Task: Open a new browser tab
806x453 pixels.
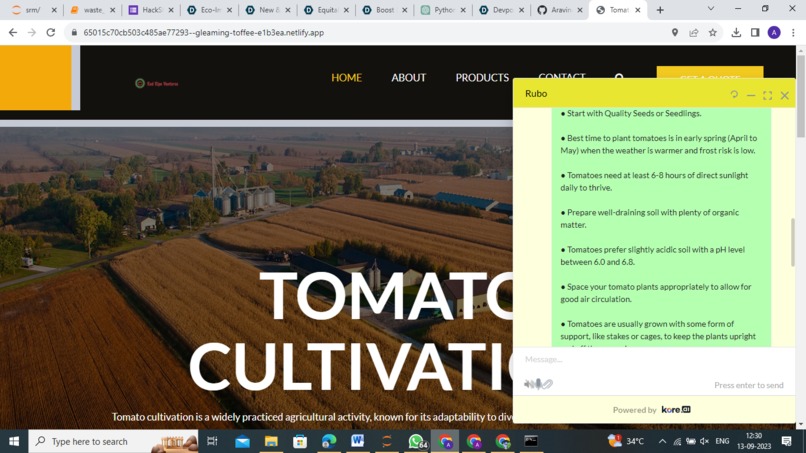Action: (x=660, y=10)
